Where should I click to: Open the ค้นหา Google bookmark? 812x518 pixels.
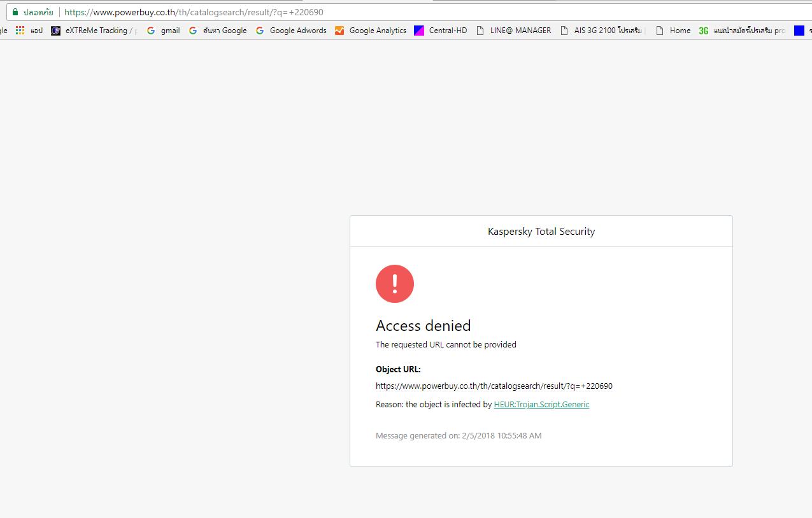pos(218,31)
